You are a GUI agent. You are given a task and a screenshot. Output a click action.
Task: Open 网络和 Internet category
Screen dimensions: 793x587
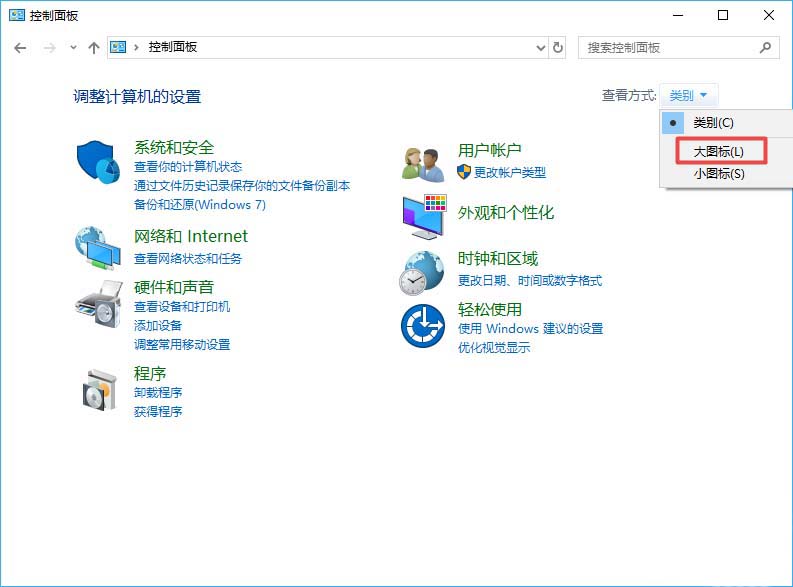point(191,236)
